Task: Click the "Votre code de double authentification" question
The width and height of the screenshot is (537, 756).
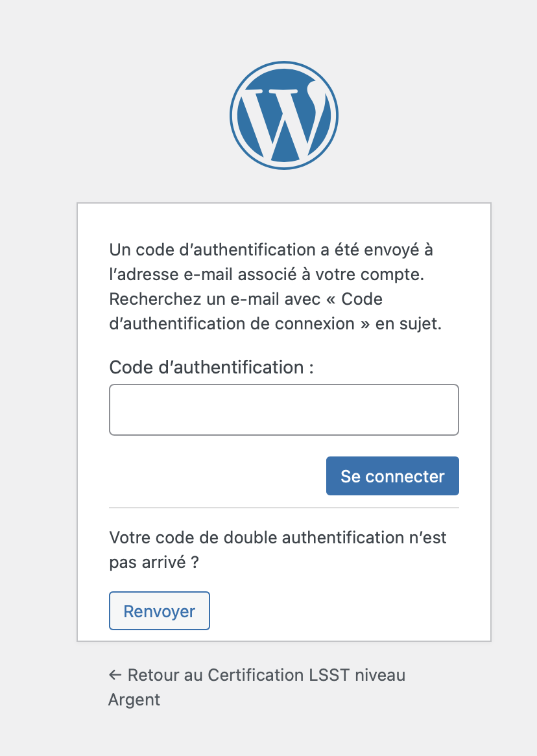Action: pos(278,537)
